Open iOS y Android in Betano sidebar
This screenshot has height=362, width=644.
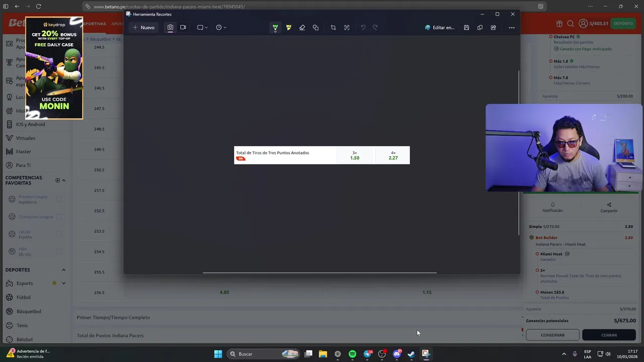tap(30, 124)
